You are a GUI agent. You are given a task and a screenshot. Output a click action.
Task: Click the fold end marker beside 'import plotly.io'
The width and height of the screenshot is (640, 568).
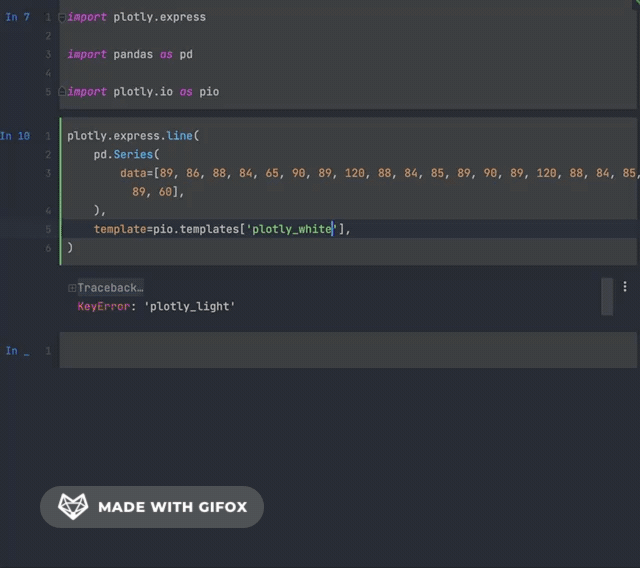tap(62, 91)
